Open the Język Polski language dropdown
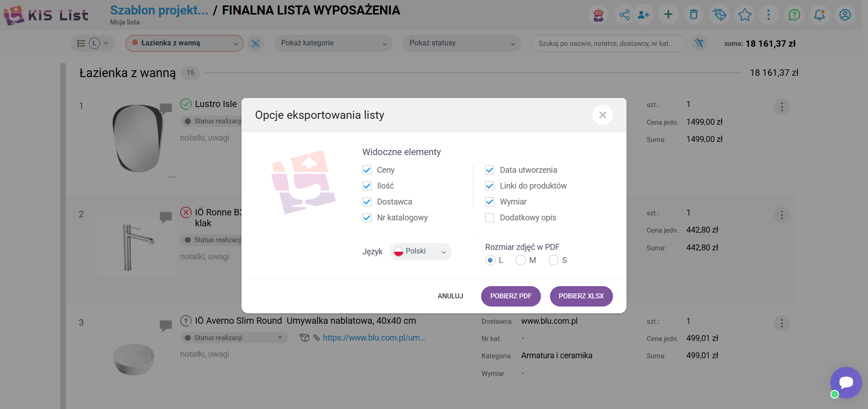The image size is (868, 409). (420, 251)
